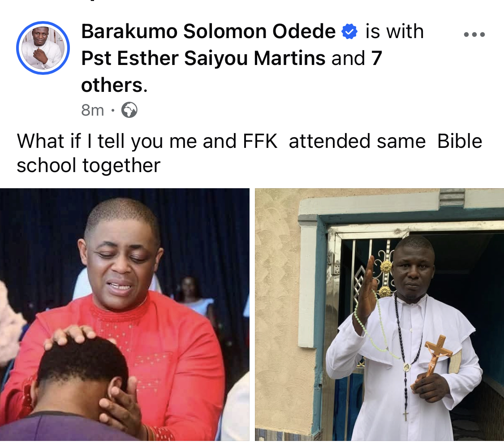Click the word 'others.' in tagged line
The width and height of the screenshot is (504, 445).
[114, 85]
